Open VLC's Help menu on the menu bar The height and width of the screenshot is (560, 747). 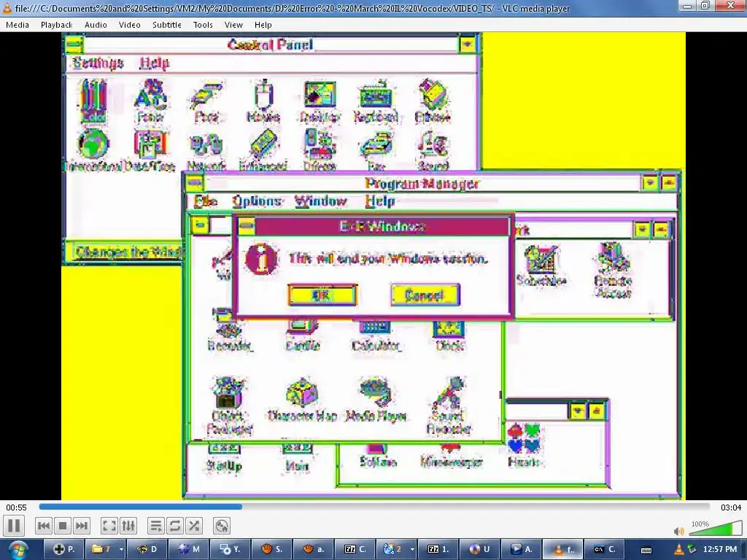(263, 25)
